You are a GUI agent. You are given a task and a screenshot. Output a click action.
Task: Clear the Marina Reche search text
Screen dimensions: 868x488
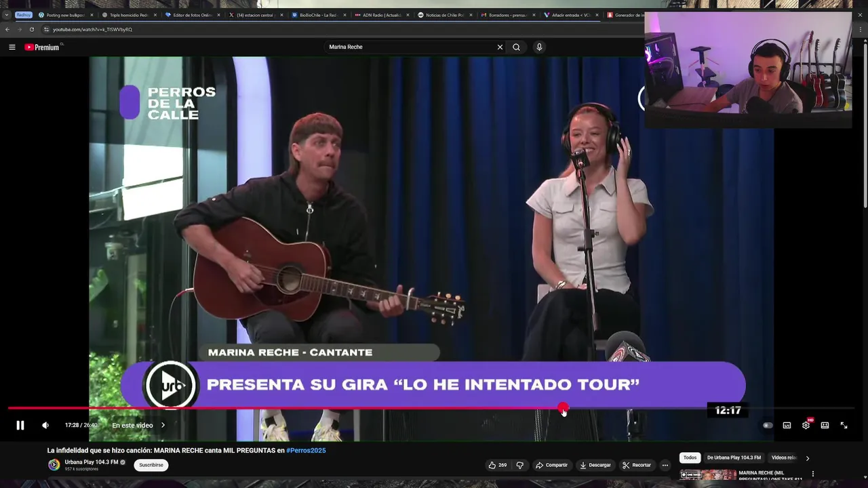[x=500, y=47]
